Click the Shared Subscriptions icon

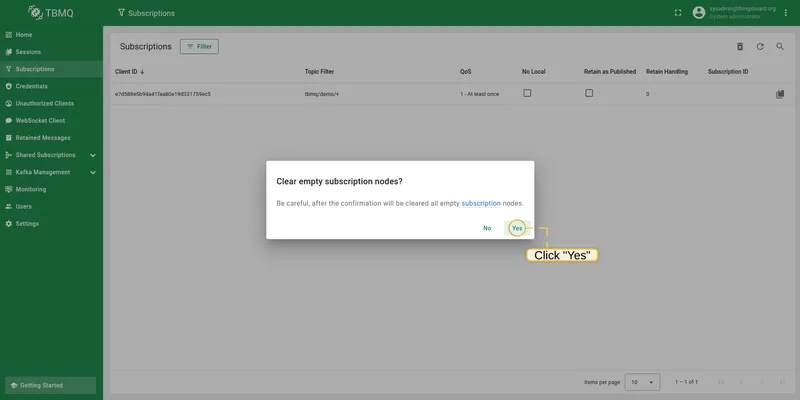(x=9, y=155)
